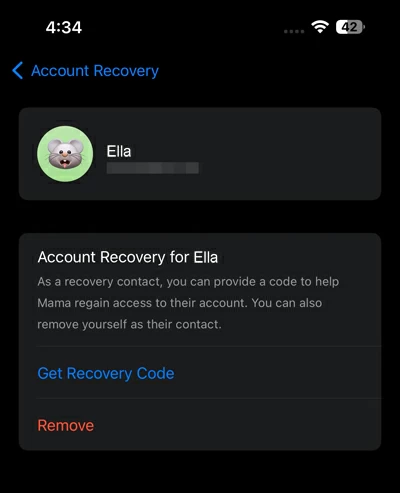Tap the recovery contact description paragraph
400x493 pixels.
click(188, 303)
